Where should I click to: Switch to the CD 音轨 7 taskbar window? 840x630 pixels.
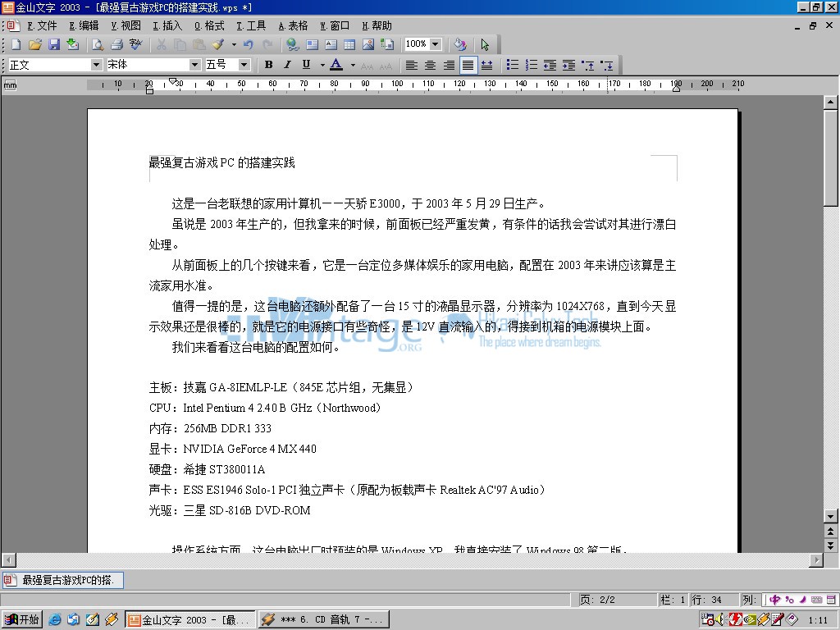[x=323, y=620]
